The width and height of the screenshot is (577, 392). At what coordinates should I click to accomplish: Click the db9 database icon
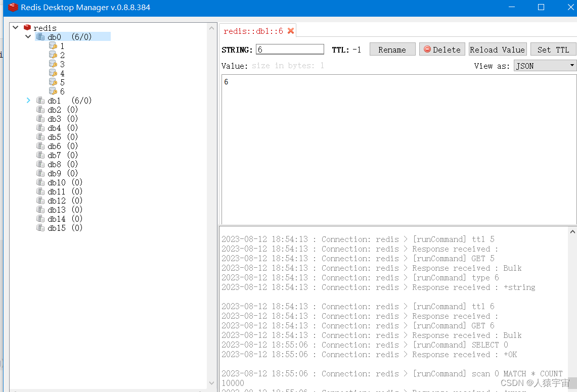click(x=40, y=173)
